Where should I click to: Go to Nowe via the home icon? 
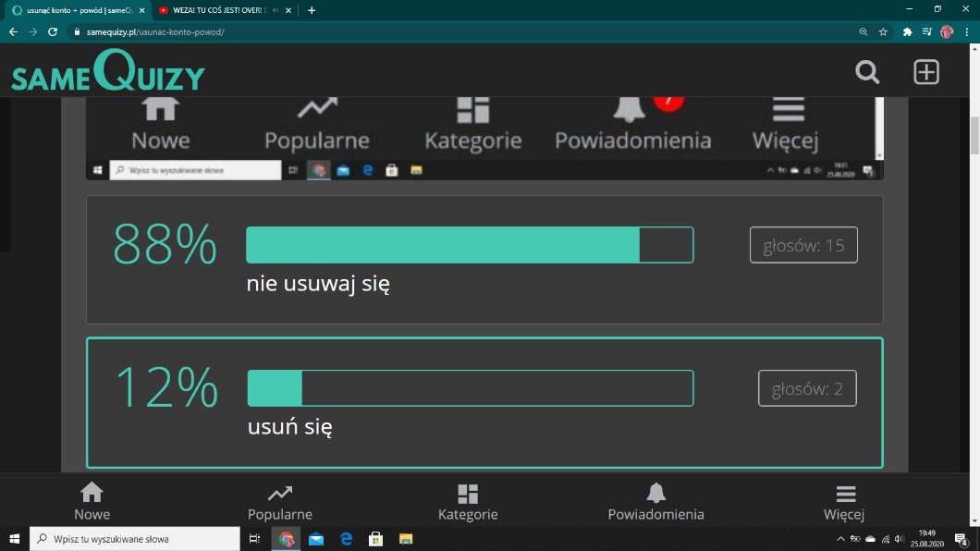point(92,501)
